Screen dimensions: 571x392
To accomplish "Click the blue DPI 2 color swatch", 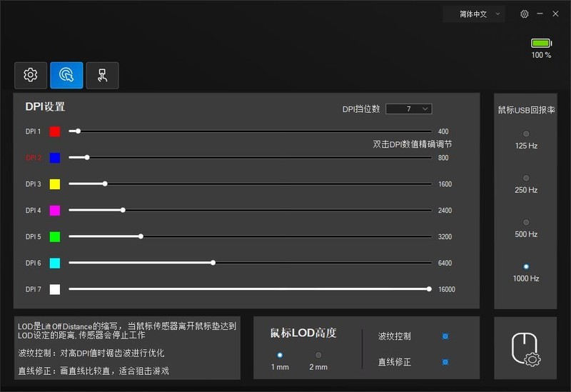I will click(55, 158).
